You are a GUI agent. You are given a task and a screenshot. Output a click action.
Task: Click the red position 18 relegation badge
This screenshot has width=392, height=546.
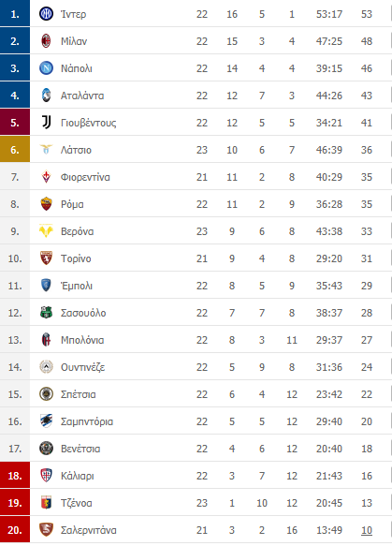(x=15, y=476)
